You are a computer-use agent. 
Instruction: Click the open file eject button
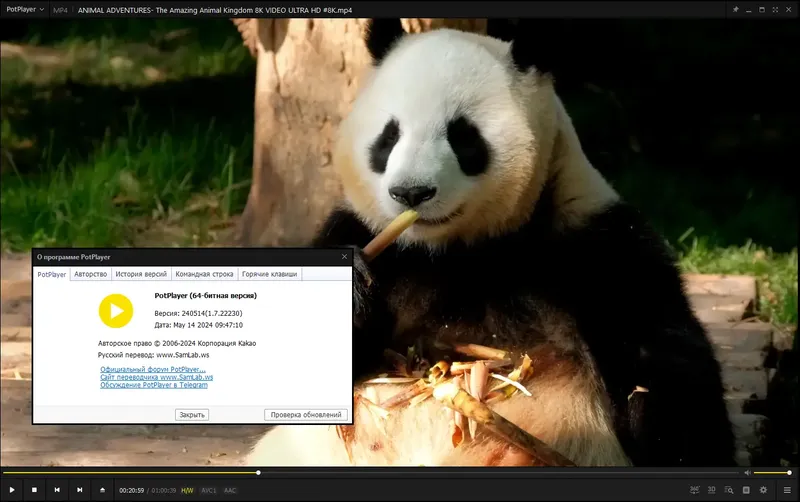pyautogui.click(x=103, y=490)
